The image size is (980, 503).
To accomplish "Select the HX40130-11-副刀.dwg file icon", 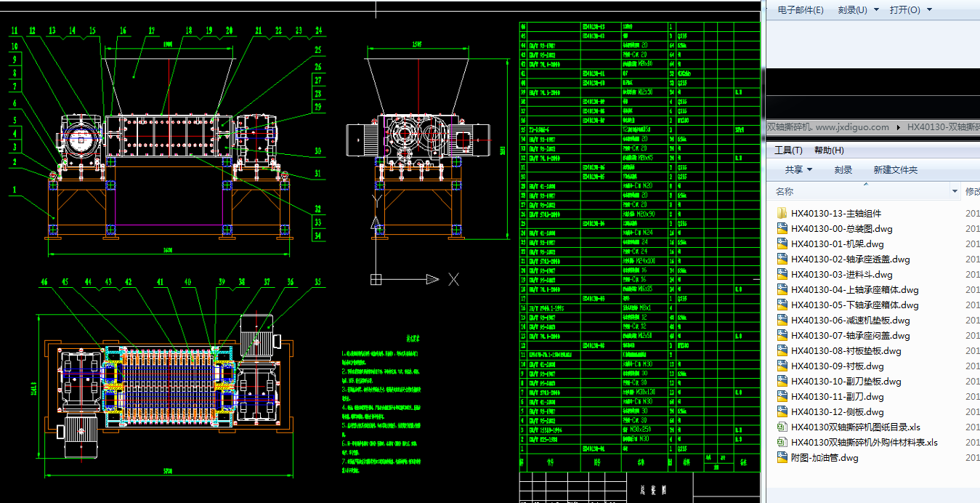I will pyautogui.click(x=782, y=397).
